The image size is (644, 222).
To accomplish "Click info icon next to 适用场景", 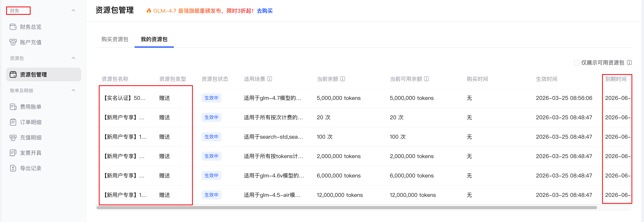I will tap(270, 79).
